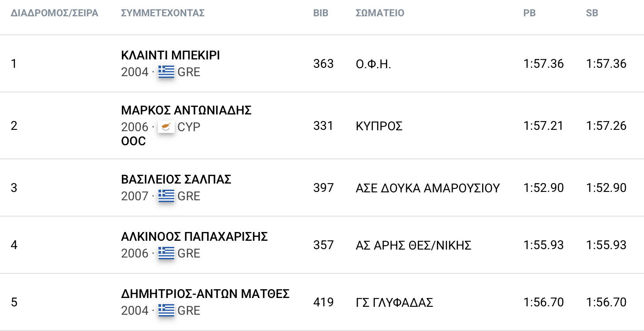
Task: Click Greek flag under ΔΗΜΗΤΡΙΟΣ-ΑΝΤΩΝ ΜΑΤΘΕΣ
Action: pos(166,310)
